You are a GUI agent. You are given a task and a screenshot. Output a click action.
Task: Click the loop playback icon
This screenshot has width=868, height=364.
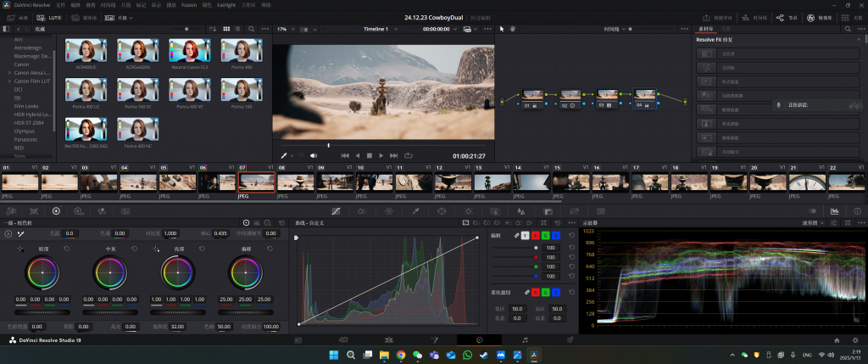coord(409,155)
